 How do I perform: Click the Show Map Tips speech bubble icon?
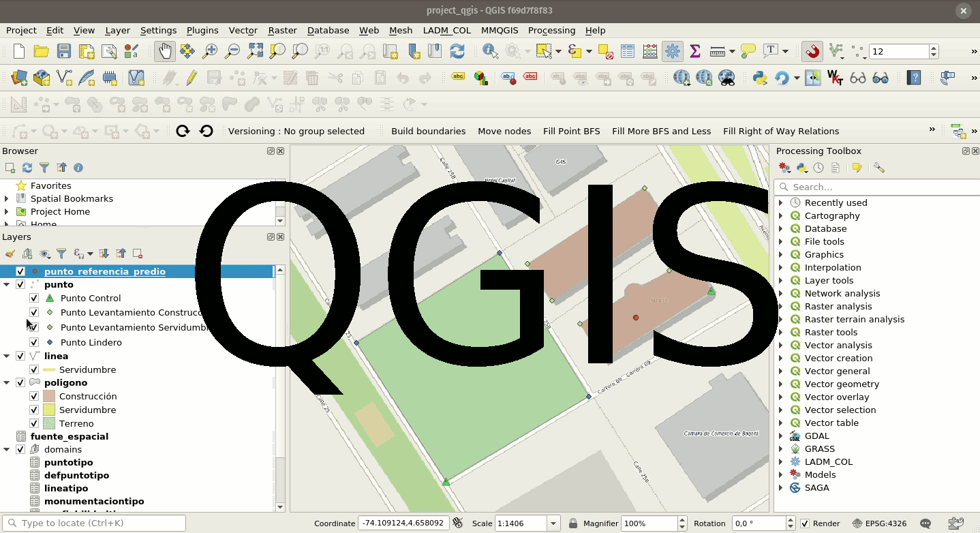point(748,51)
